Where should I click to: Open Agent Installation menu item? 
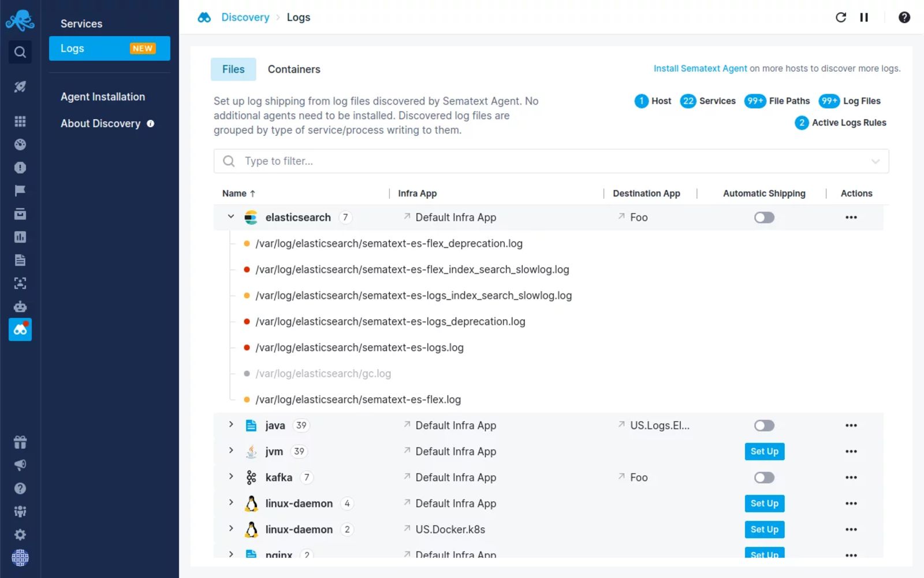(x=103, y=97)
